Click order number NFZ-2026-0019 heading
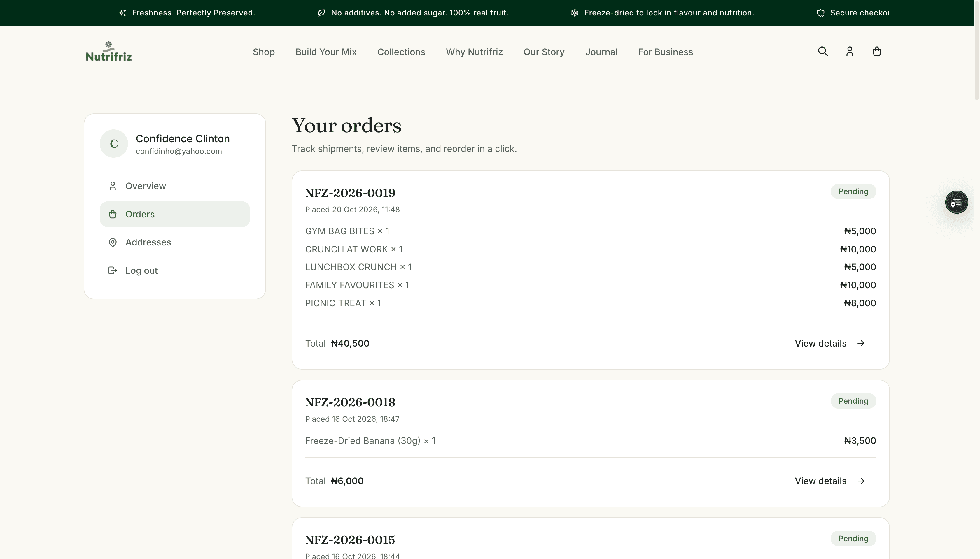This screenshot has width=980, height=559. 350,193
